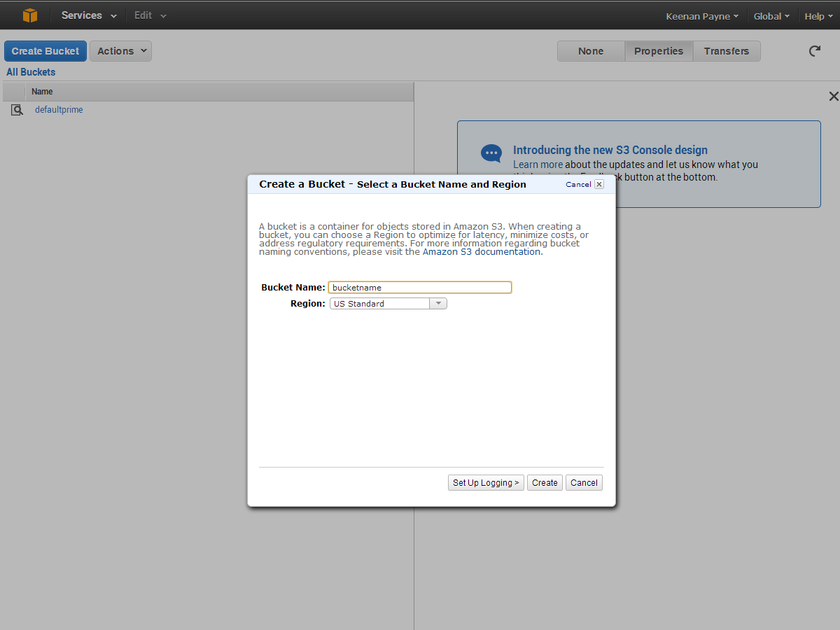Open the Learn more link
The width and height of the screenshot is (840, 630).
538,164
